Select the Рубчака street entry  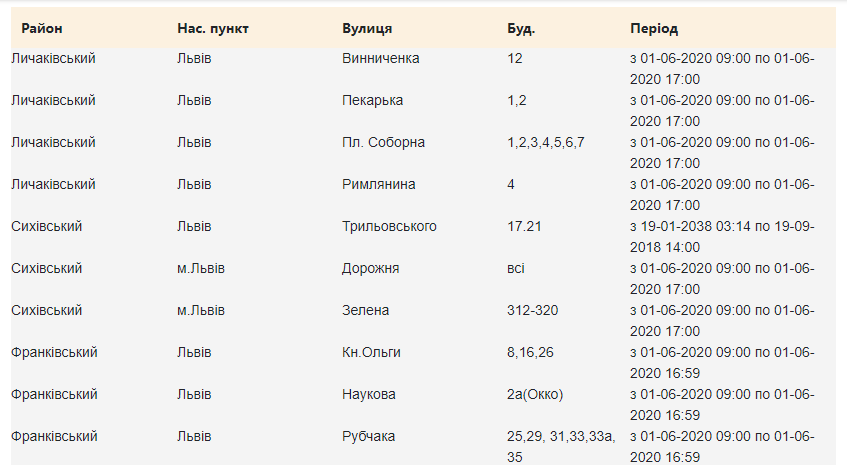point(368,437)
